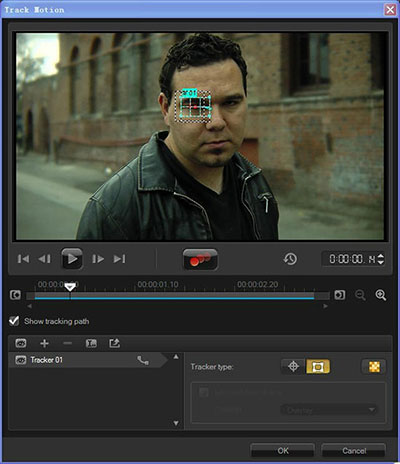Select the area tracker type

tap(318, 367)
